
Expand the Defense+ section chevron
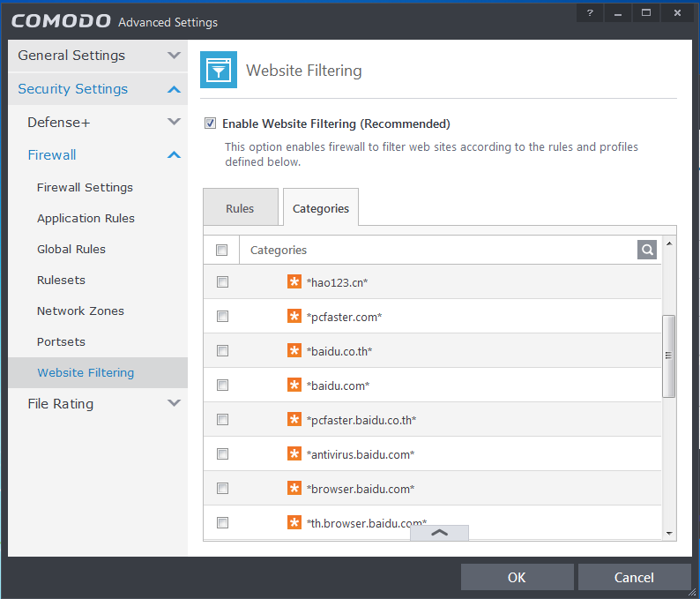(174, 122)
